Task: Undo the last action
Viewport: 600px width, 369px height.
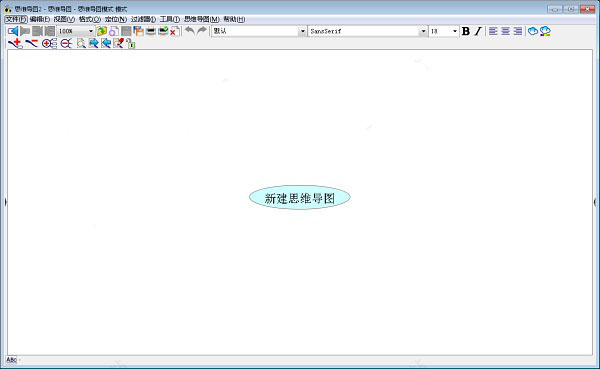Action: (190, 31)
